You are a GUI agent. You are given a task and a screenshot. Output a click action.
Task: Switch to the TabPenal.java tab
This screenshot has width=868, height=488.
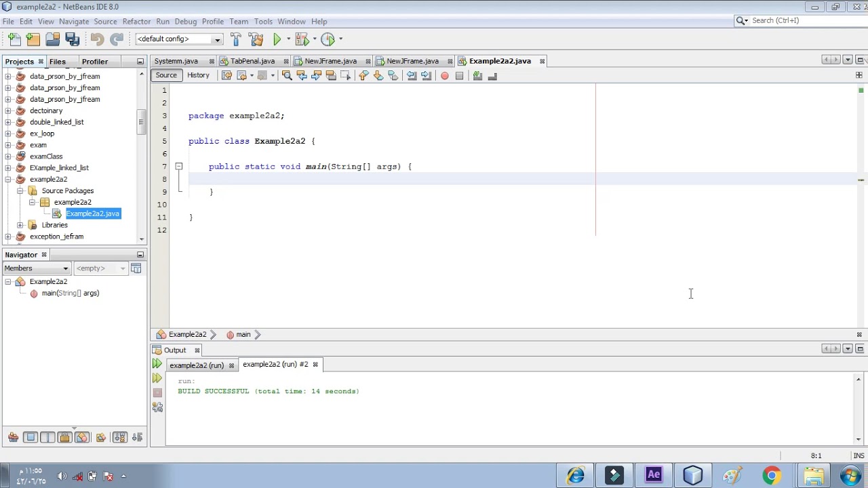(x=252, y=61)
